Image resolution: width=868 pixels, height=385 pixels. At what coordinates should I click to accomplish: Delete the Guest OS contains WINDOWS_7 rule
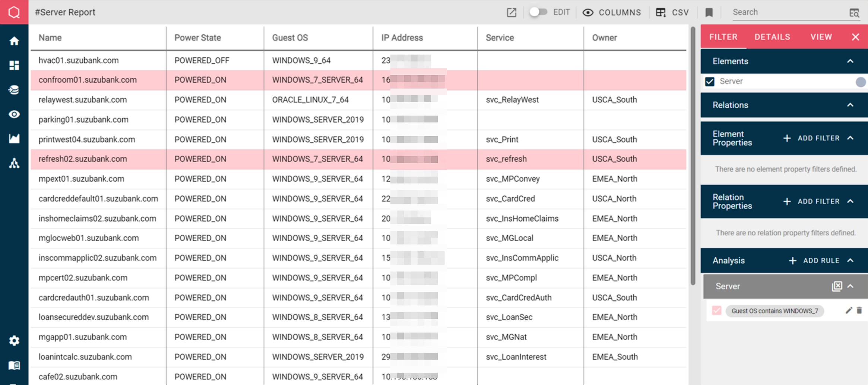859,311
